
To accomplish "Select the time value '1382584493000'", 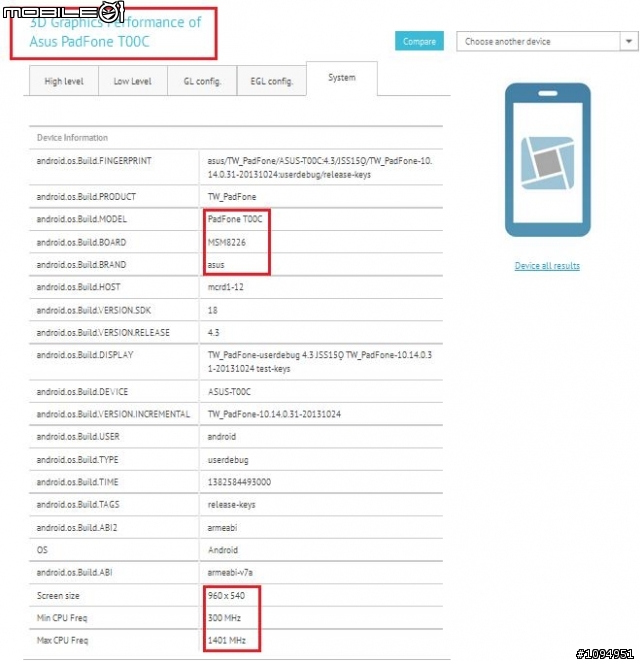I will coord(239,482).
